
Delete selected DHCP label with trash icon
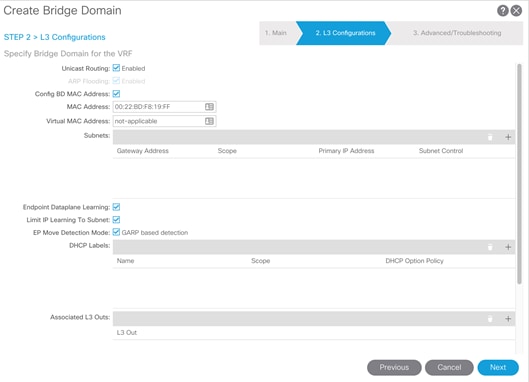pyautogui.click(x=490, y=247)
